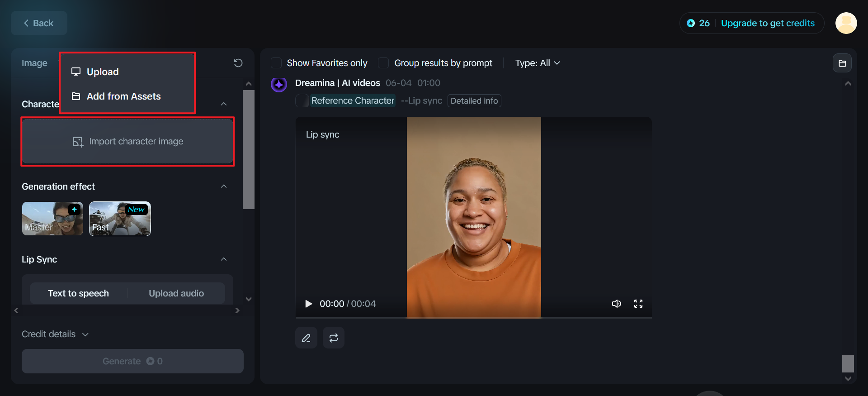Image resolution: width=868 pixels, height=396 pixels.
Task: Click the Generate credit cost icon
Action: (x=150, y=361)
